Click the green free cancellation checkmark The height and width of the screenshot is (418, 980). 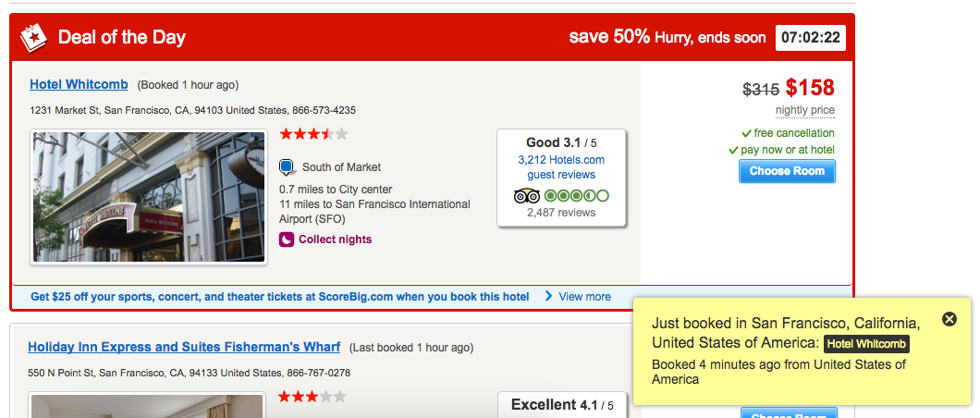click(746, 133)
